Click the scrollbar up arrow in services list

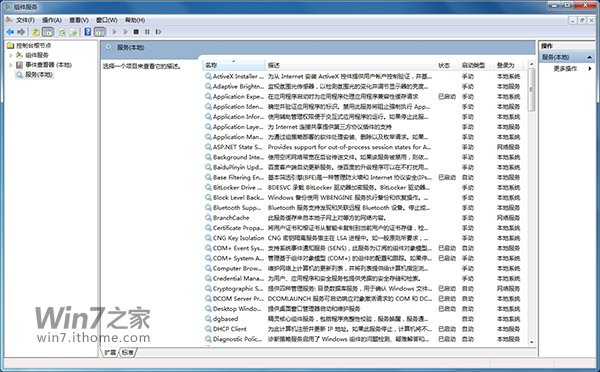531,64
